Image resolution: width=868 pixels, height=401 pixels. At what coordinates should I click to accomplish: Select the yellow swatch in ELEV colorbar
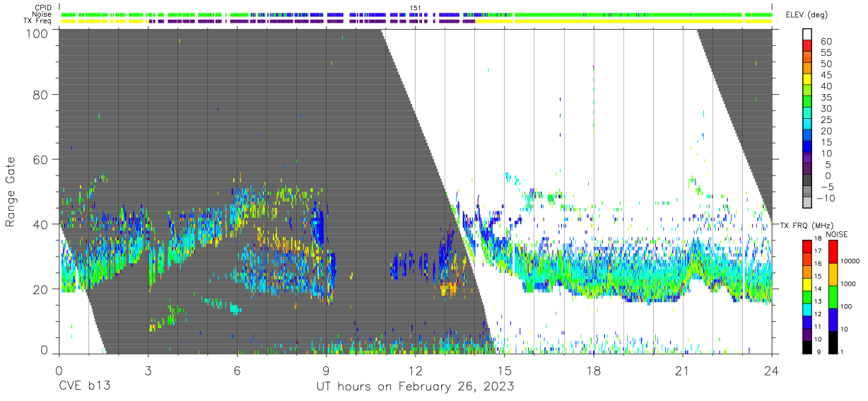(x=808, y=80)
